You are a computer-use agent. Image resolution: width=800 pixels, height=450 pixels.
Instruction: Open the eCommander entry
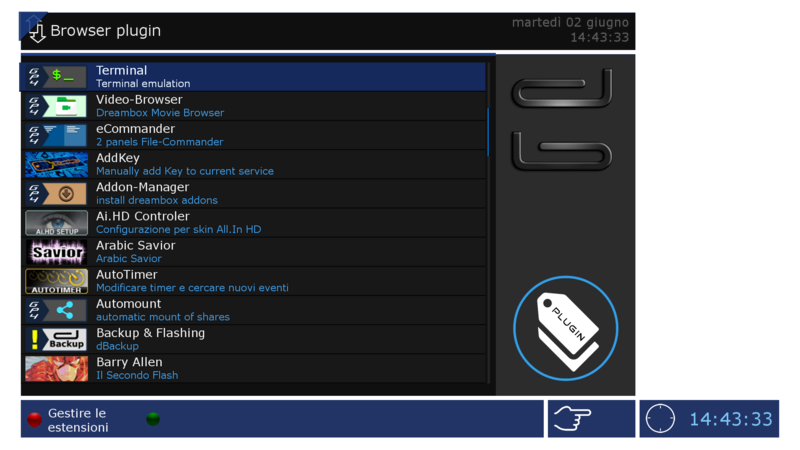click(253, 135)
